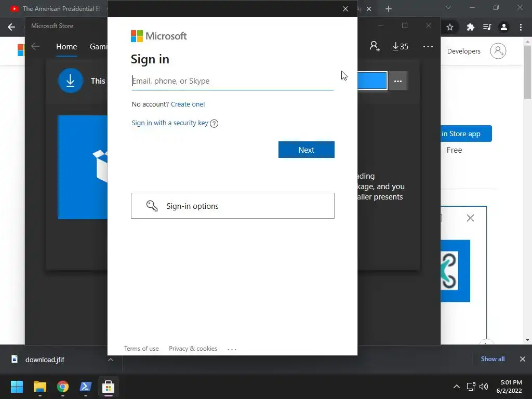This screenshot has width=532, height=399.
Task: Click the Email, phone, or Skype field
Action: (x=232, y=81)
